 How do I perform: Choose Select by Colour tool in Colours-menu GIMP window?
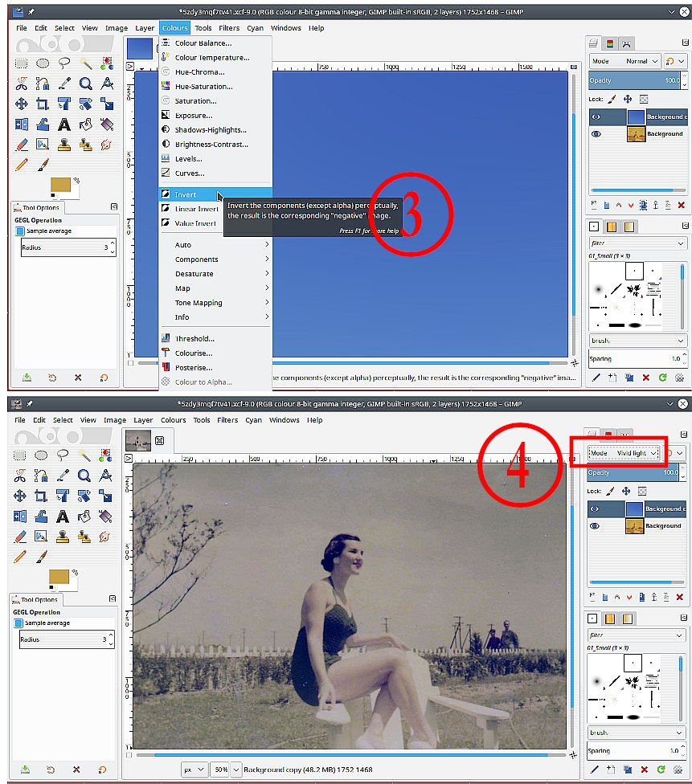coord(107,63)
